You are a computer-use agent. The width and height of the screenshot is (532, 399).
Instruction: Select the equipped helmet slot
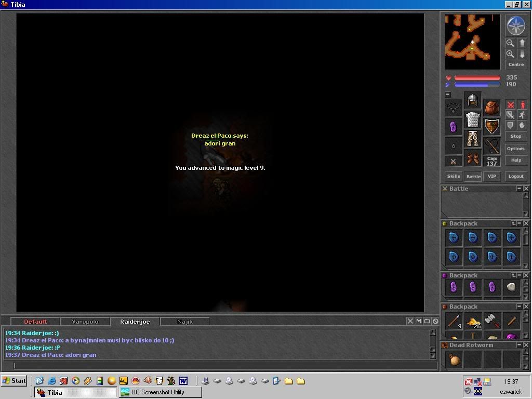click(473, 100)
